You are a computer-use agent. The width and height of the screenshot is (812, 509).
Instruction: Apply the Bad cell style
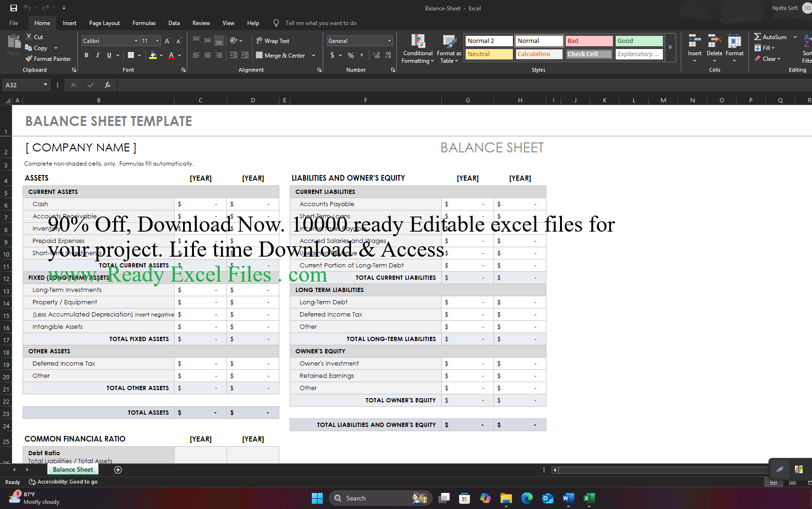pos(589,41)
